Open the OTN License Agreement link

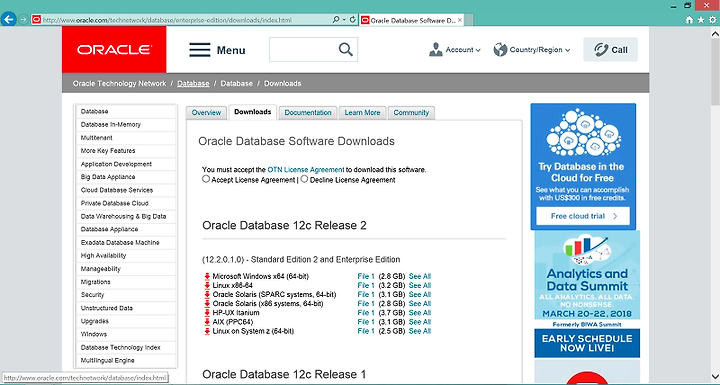tap(306, 170)
